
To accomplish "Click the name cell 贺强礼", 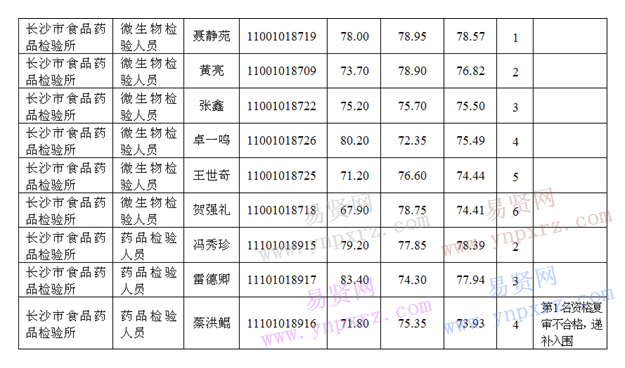I will pyautogui.click(x=211, y=210).
